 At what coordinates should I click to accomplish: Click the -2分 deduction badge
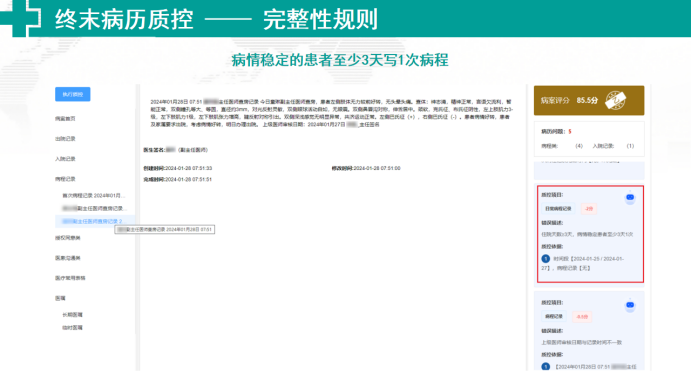click(x=589, y=208)
